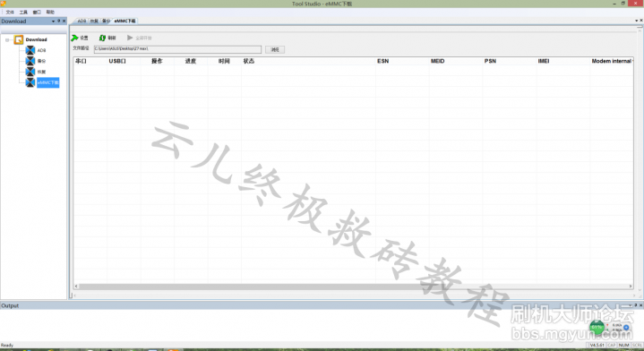Toggle the Download panel auto-hide pin
This screenshot has width=644, height=351.
click(x=59, y=21)
